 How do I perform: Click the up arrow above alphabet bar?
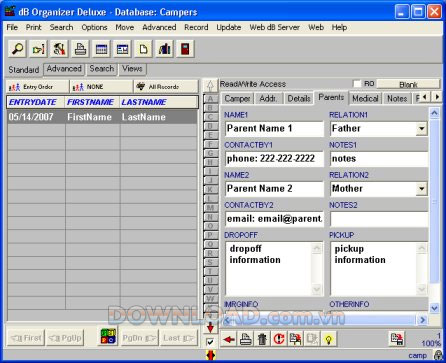pyautogui.click(x=210, y=86)
